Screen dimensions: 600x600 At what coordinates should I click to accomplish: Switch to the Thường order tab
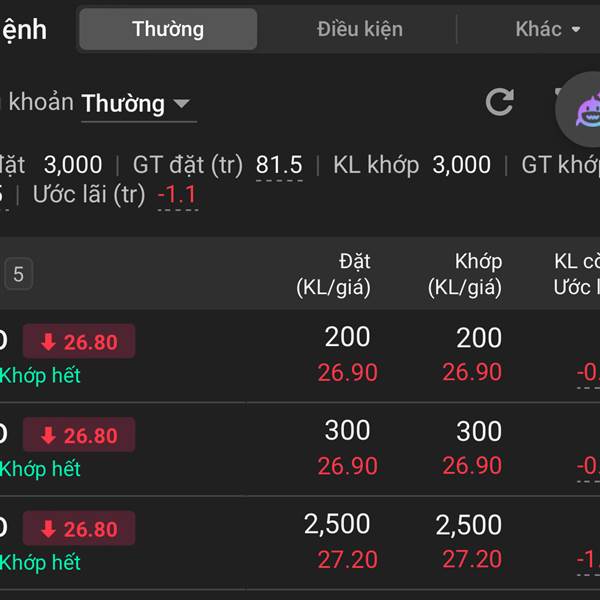168,29
